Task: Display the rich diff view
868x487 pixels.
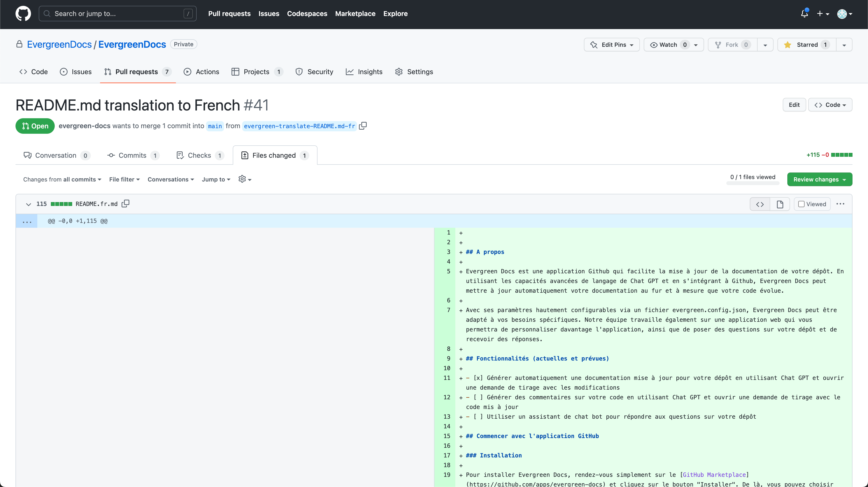Action: point(780,204)
